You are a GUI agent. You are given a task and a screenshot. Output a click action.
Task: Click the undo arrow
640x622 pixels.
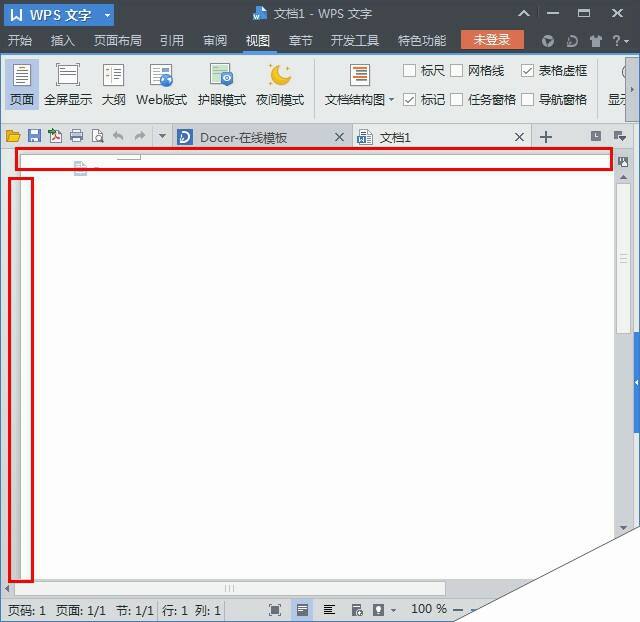tap(118, 136)
